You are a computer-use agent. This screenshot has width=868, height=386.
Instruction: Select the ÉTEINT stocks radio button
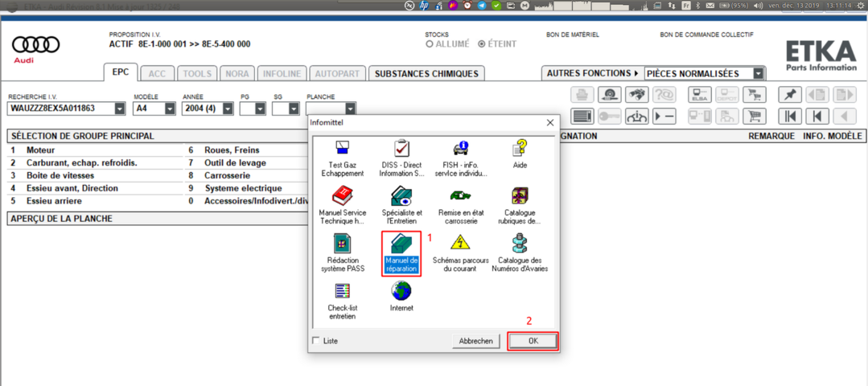481,44
